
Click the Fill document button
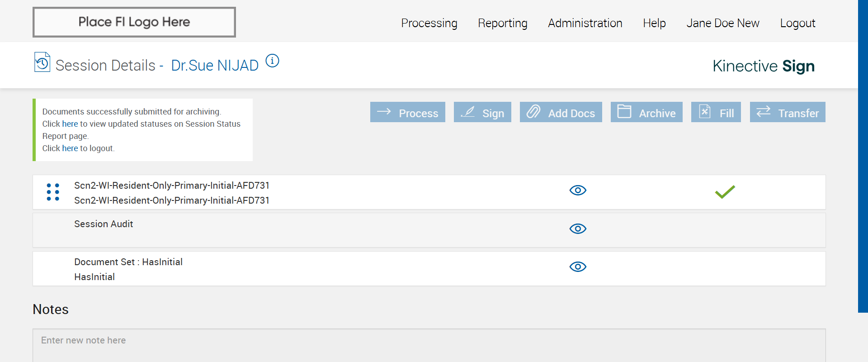click(716, 112)
